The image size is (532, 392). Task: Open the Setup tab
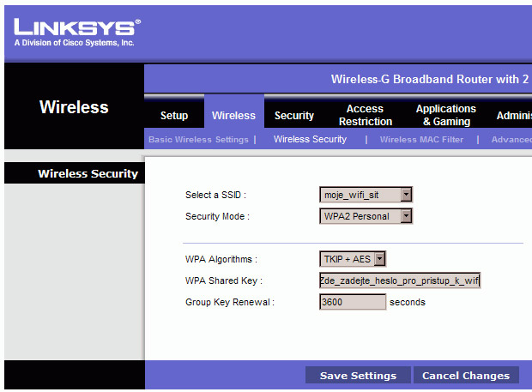pos(174,115)
